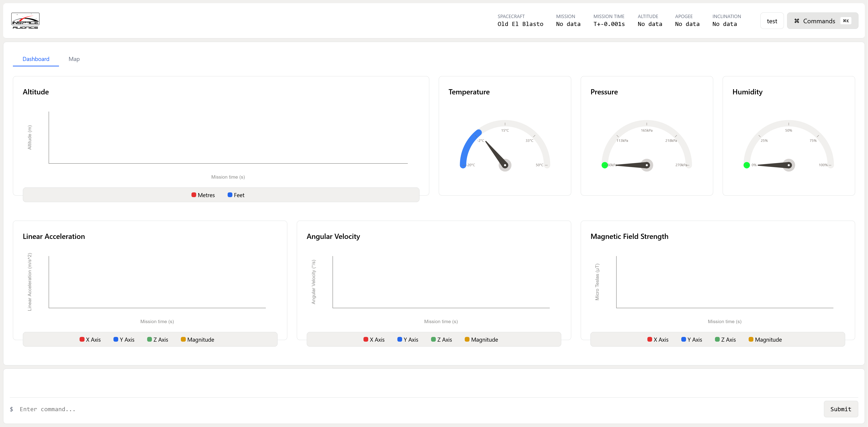Click the 100% label on Humidity gauge
The width and height of the screenshot is (868, 427).
(x=823, y=165)
